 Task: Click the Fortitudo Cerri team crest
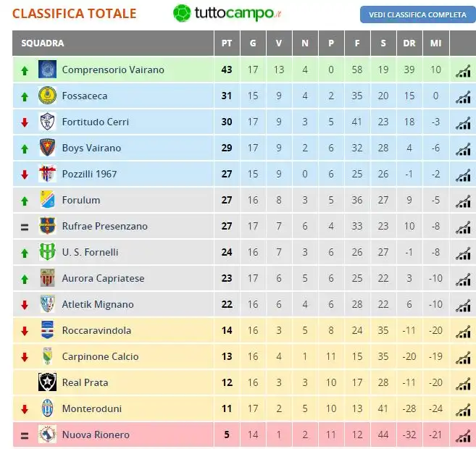pos(47,122)
